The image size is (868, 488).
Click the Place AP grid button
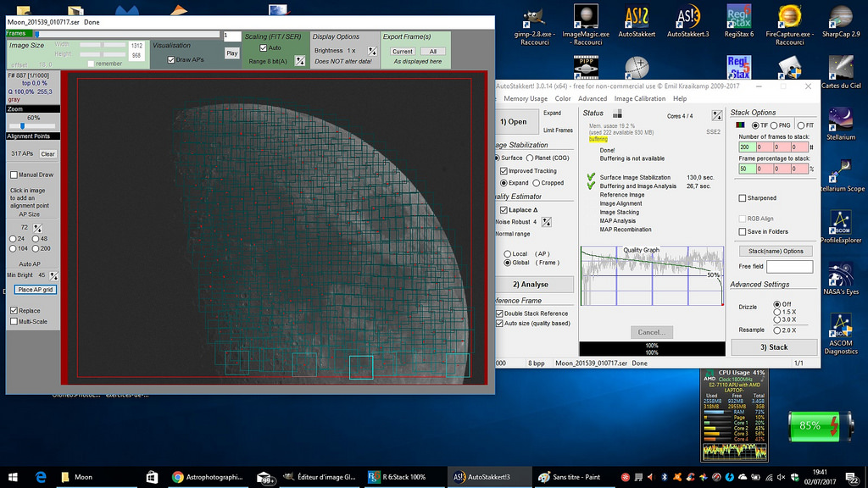(x=36, y=290)
